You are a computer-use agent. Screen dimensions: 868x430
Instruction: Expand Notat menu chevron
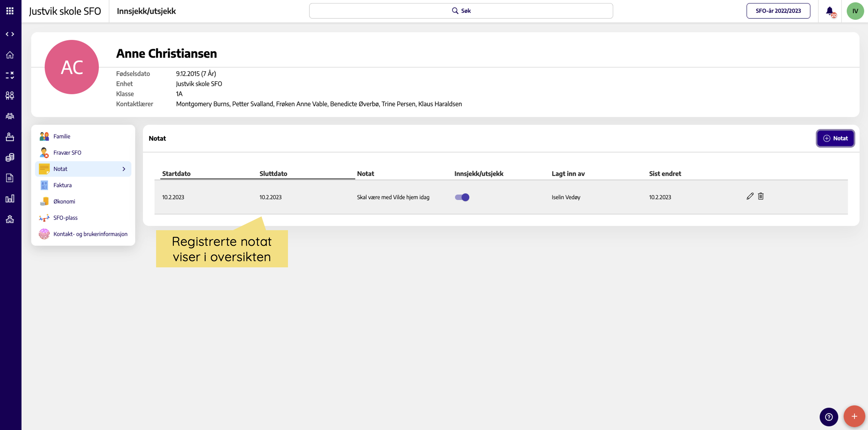(124, 169)
